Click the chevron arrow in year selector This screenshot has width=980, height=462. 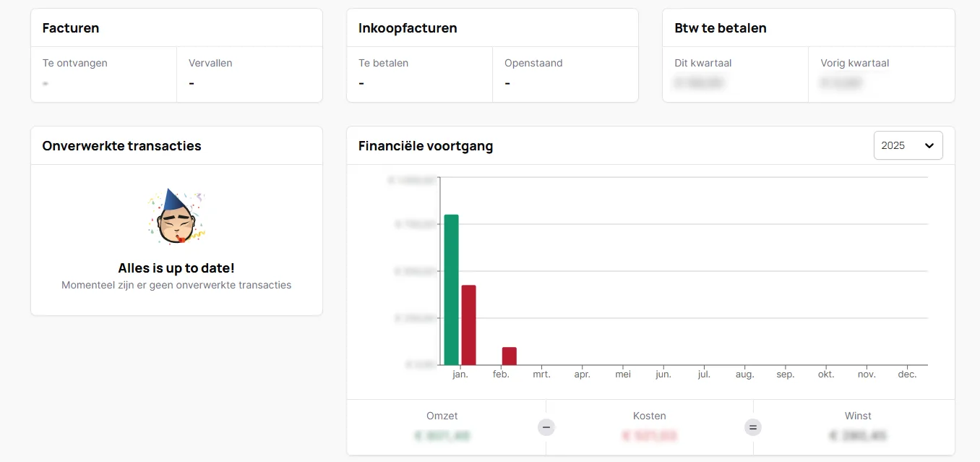click(x=929, y=145)
